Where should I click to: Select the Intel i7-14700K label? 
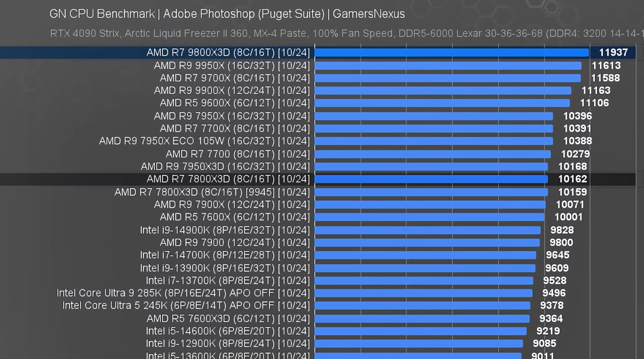point(225,255)
